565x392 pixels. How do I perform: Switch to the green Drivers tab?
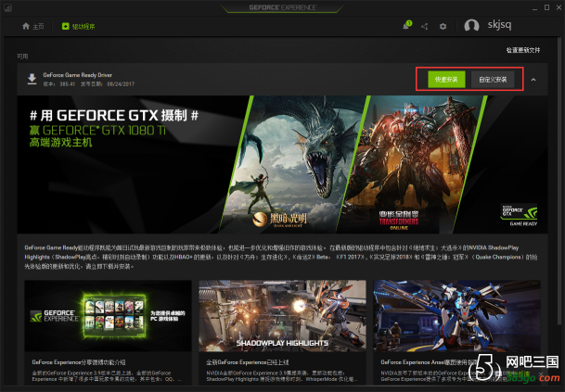point(78,26)
